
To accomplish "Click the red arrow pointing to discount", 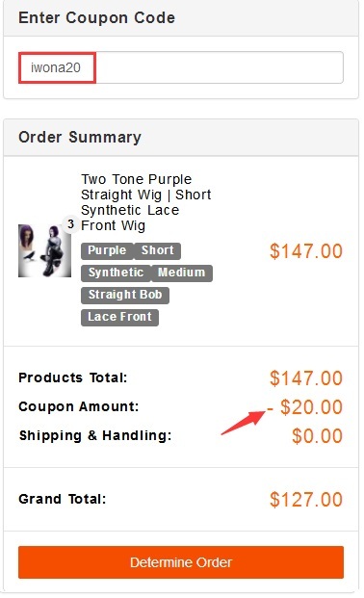I will click(243, 423).
